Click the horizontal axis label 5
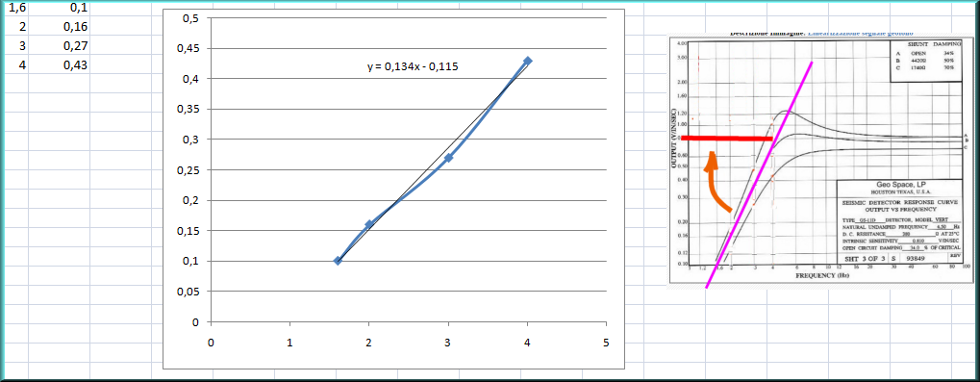 pos(606,343)
